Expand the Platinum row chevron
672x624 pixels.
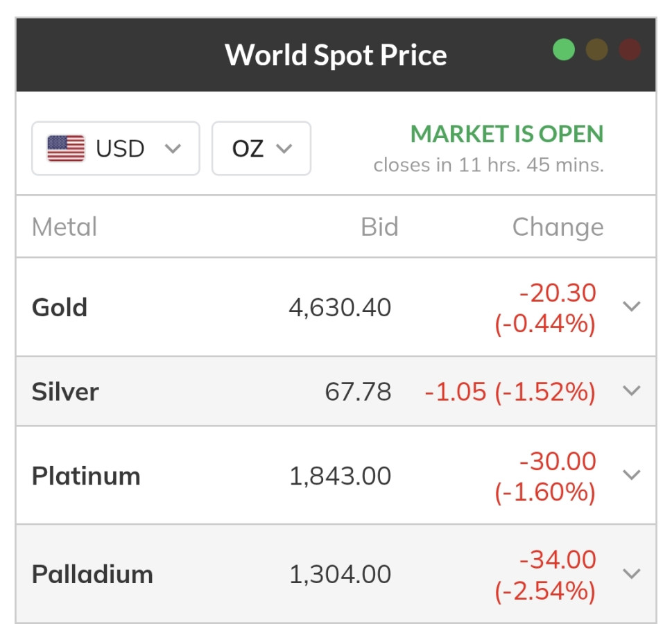click(631, 474)
